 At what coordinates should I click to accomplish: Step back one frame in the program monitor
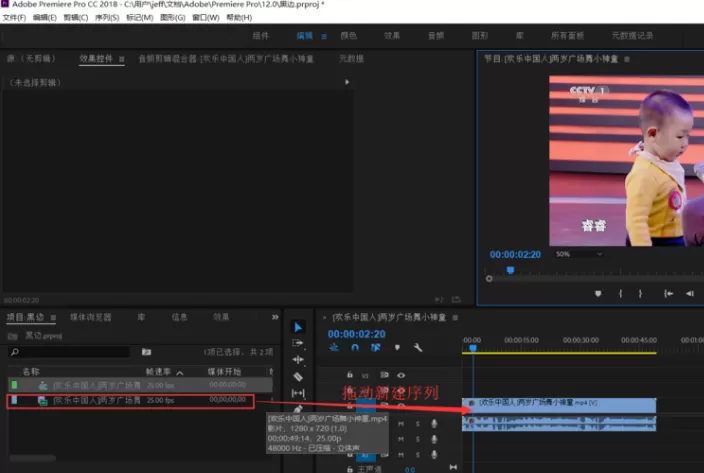coord(690,293)
